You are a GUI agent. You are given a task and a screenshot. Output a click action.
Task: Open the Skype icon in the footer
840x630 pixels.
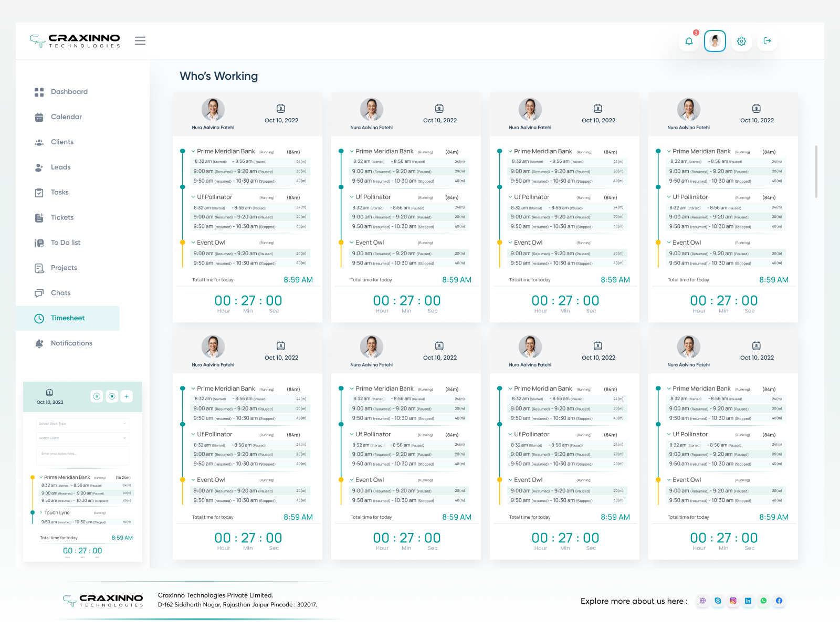[718, 601]
